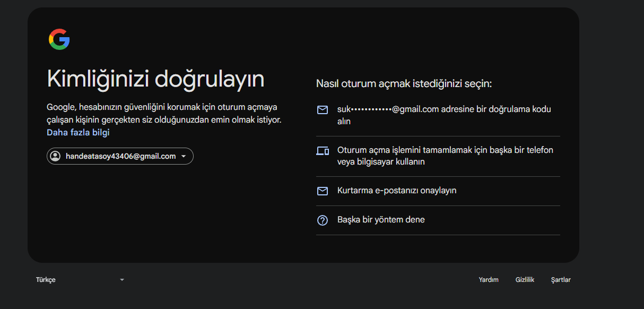Expand the account chip dropdown arrow
The image size is (644, 309).
pyautogui.click(x=184, y=156)
